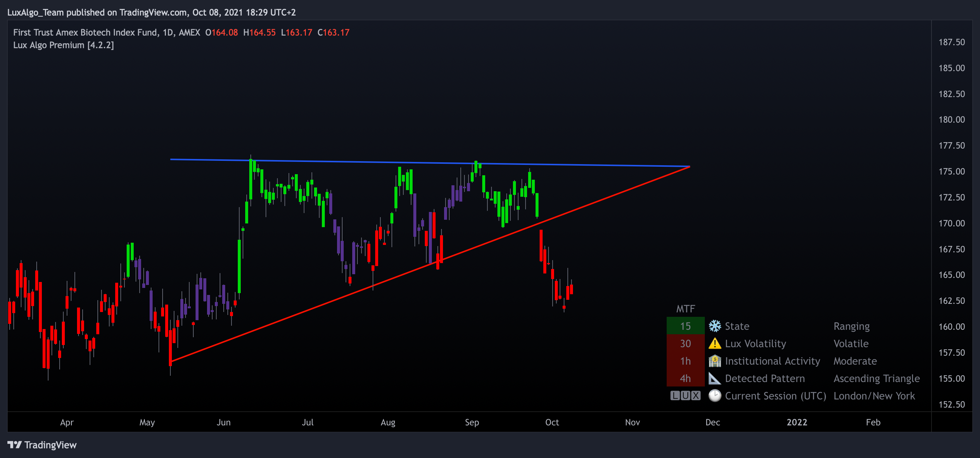Click the Sep label on time axis
Image resolution: width=980 pixels, height=458 pixels.
click(472, 422)
